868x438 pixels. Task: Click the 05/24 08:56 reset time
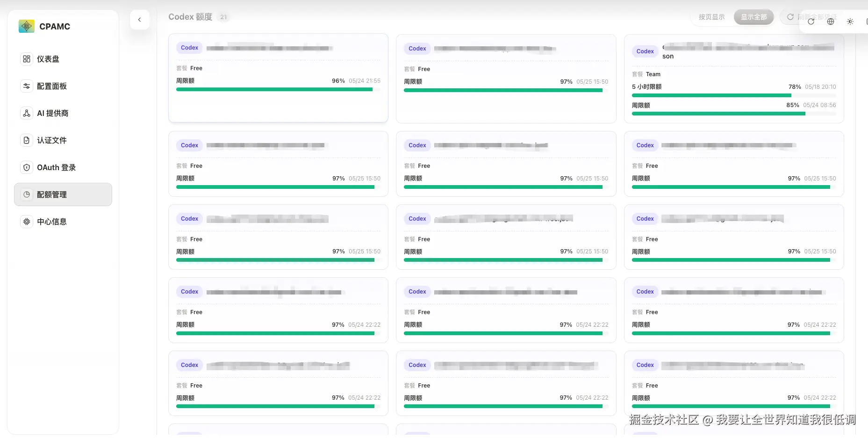tap(819, 105)
